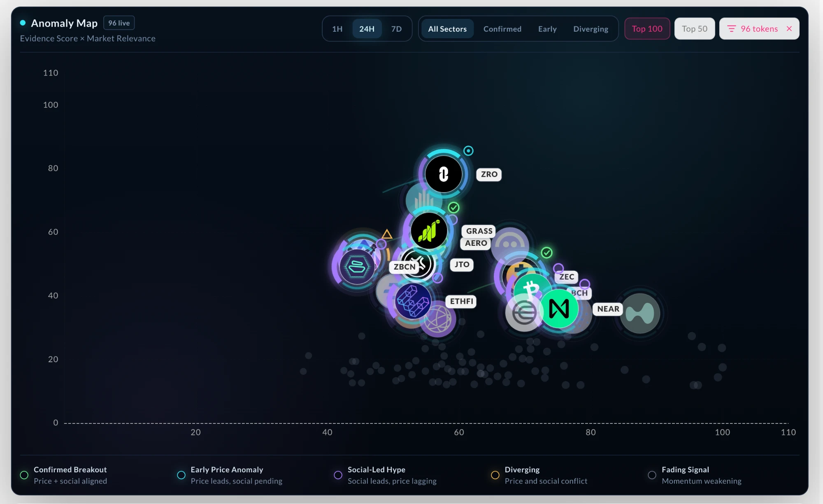
Task: Select the 24H timeframe tab
Action: (367, 29)
